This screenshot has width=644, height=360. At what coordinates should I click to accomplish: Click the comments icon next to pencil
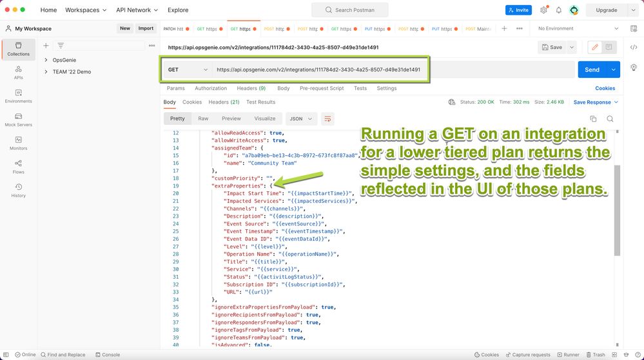click(x=609, y=47)
